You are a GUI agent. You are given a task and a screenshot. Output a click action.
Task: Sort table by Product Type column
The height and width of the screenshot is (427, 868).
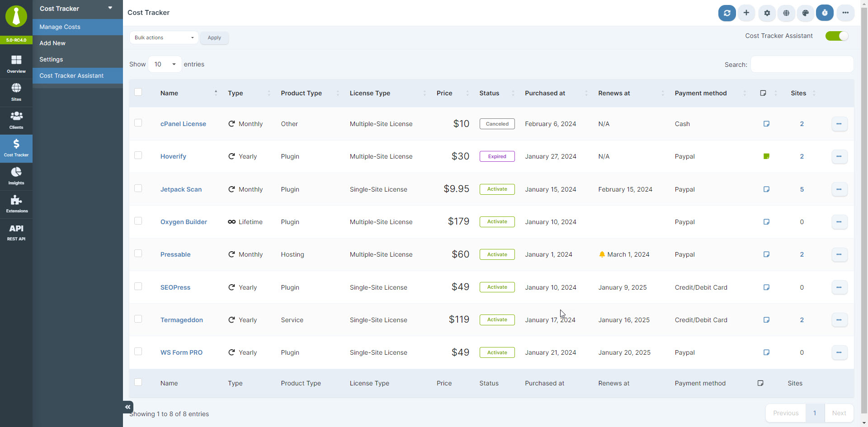point(310,93)
